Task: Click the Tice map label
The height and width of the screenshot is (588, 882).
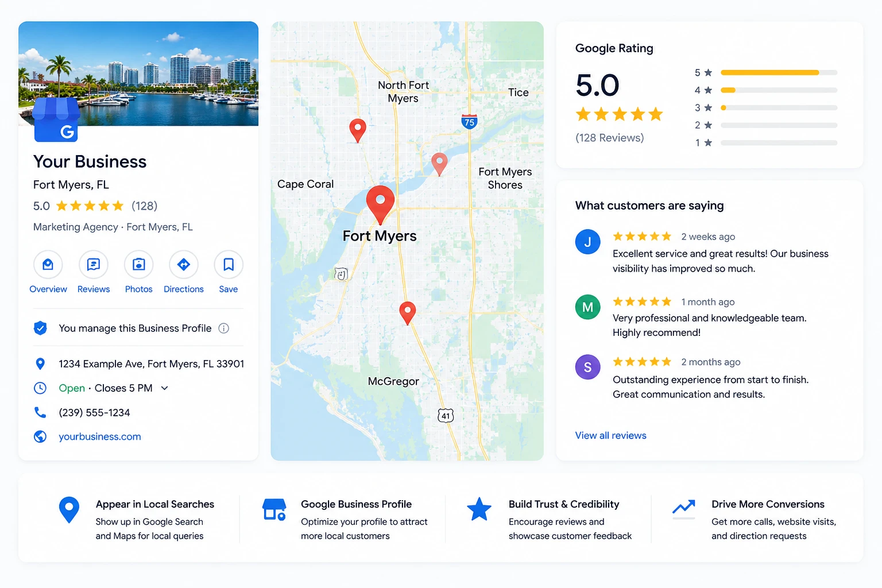Action: click(519, 92)
